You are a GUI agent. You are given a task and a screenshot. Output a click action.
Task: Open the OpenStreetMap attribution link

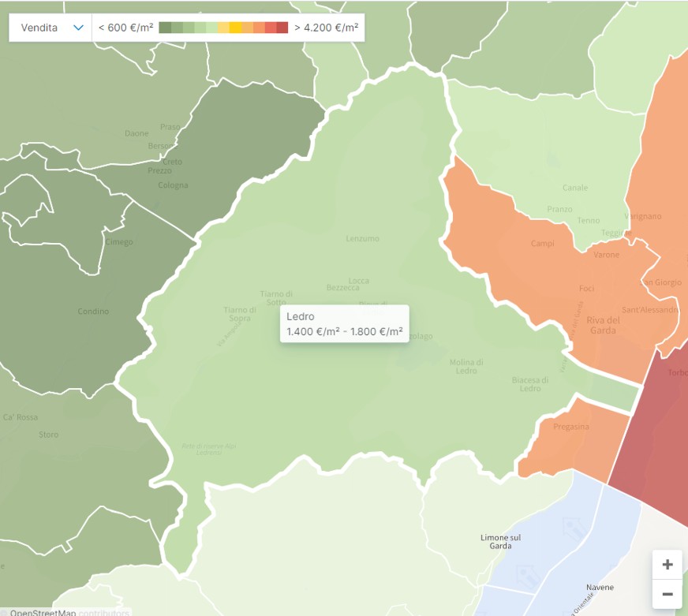(43, 612)
